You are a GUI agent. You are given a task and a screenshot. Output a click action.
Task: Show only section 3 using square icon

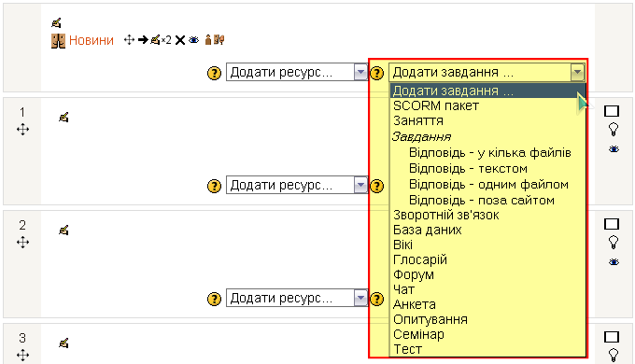(612, 337)
